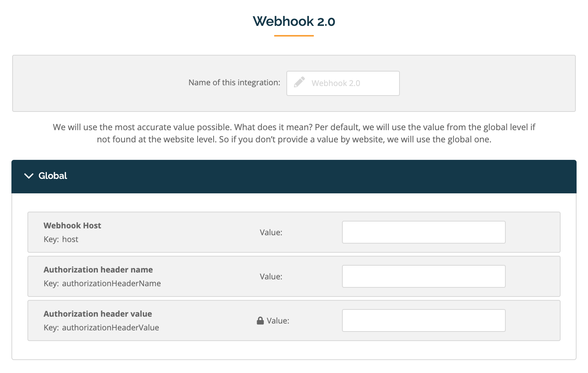This screenshot has width=588, height=373.
Task: Select the Authorization header name value field
Action: [x=424, y=276]
